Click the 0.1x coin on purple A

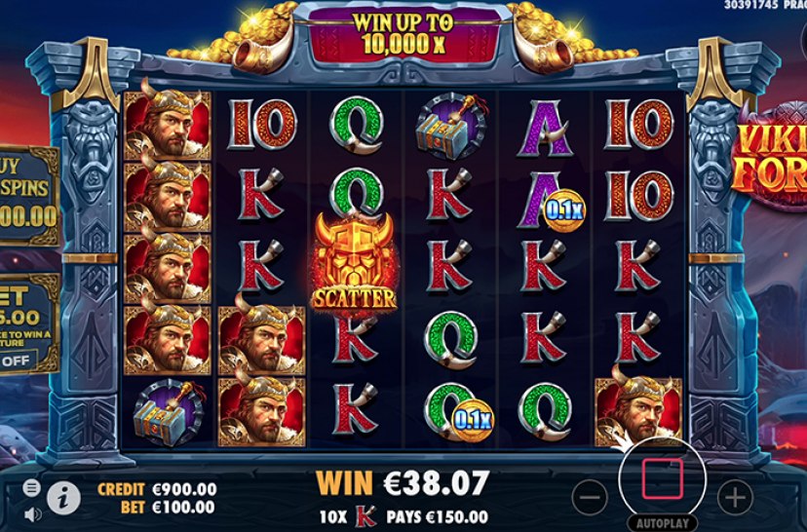564,209
